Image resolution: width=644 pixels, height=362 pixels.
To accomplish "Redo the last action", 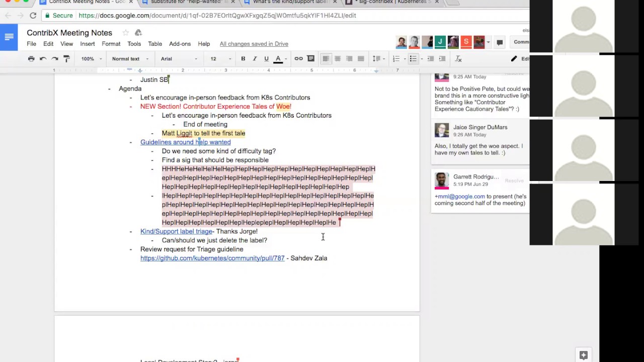I will pyautogui.click(x=54, y=59).
